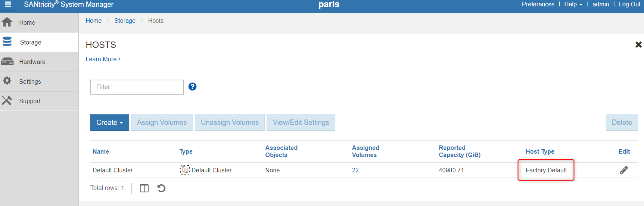Follow the Learn More chevron link
Screen dimensions: 644x206
(103, 59)
